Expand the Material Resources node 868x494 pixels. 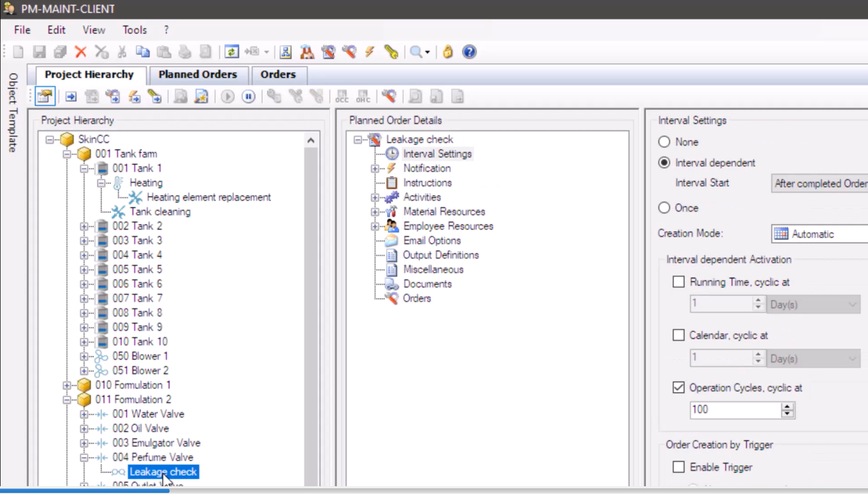click(x=375, y=212)
